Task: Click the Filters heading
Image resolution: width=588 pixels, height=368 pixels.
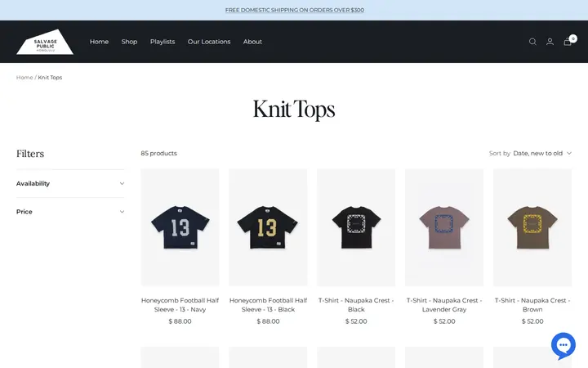Action: 30,154
